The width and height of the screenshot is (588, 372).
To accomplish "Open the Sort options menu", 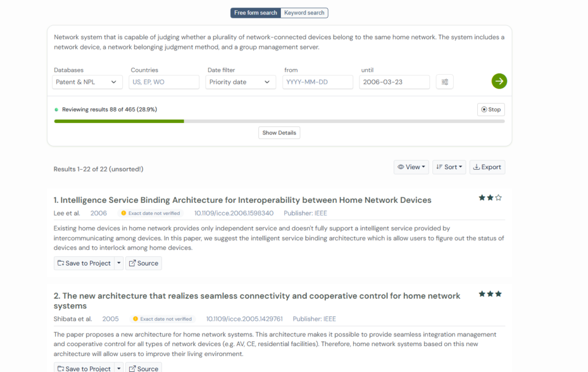I will pos(448,167).
